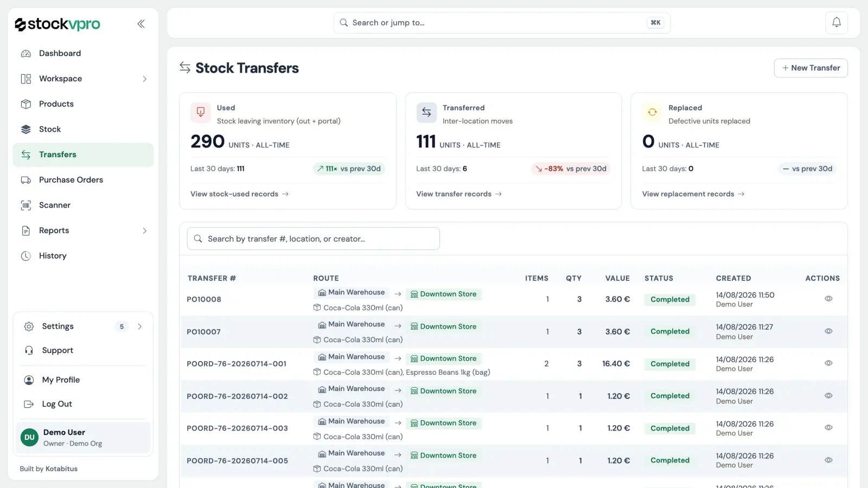
Task: Open View stock-used records link
Action: click(239, 194)
